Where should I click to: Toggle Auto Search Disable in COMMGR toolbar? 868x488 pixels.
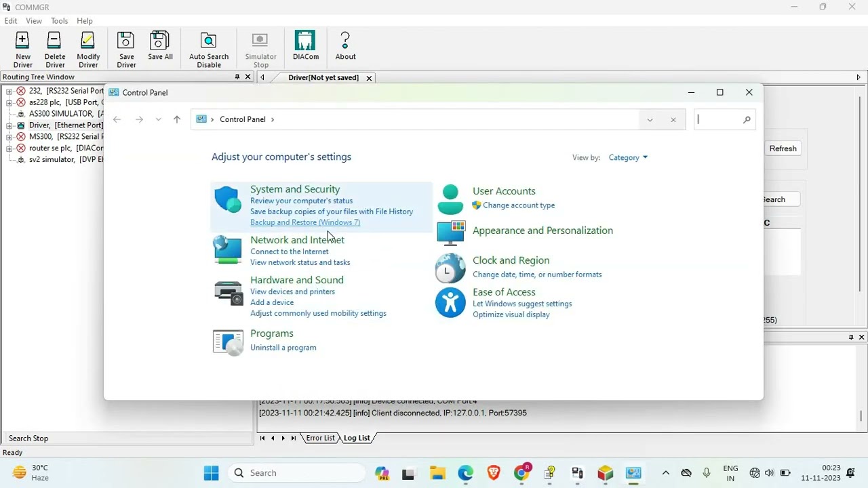pyautogui.click(x=209, y=49)
